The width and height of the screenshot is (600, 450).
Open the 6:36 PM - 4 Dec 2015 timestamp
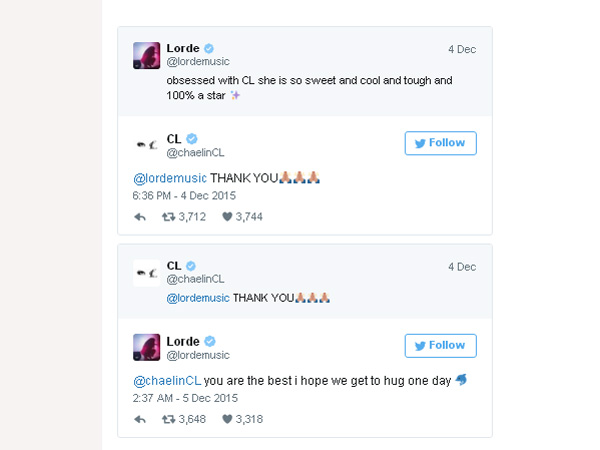(x=184, y=196)
